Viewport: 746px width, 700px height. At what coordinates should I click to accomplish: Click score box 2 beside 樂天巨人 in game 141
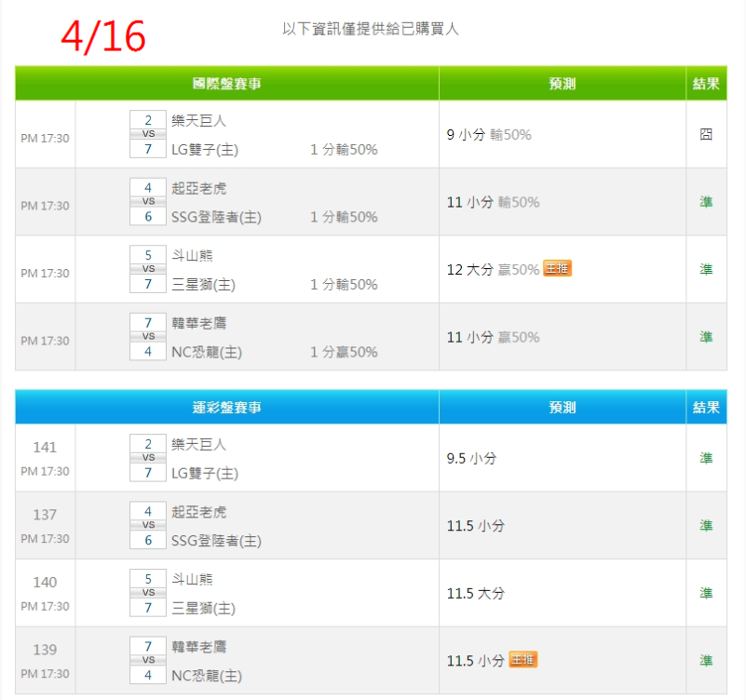[148, 444]
